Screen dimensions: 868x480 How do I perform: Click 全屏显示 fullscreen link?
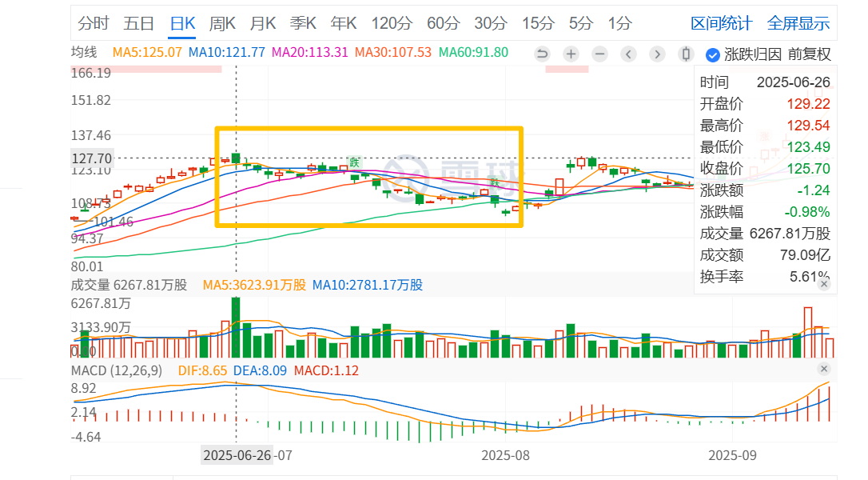(x=798, y=23)
